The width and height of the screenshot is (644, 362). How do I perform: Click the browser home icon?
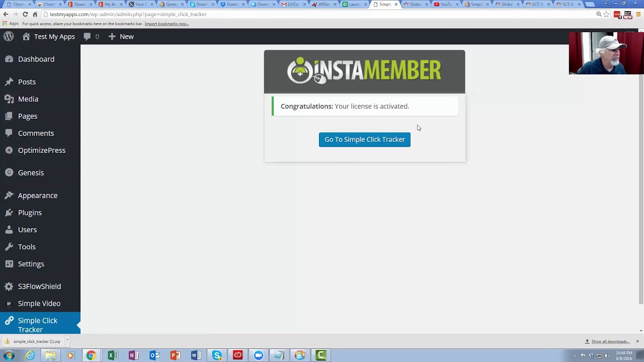[x=35, y=14]
